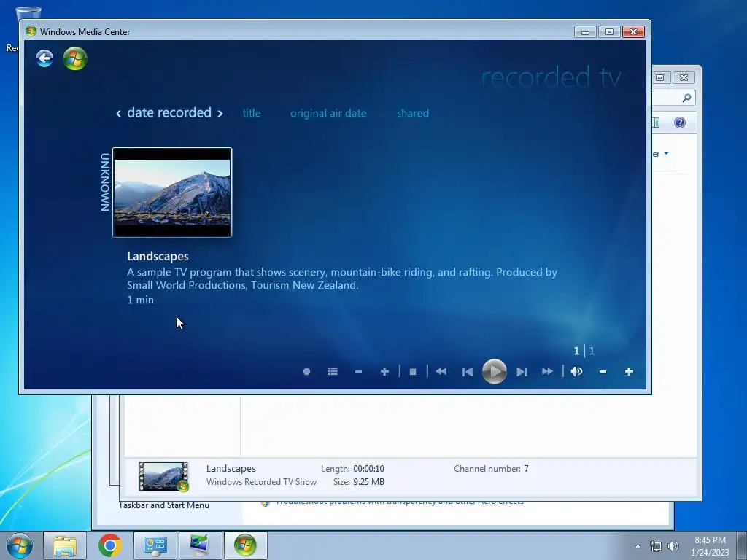Click the Windows Media Center title bar icon
Screen dimensions: 747x560
pos(31,31)
